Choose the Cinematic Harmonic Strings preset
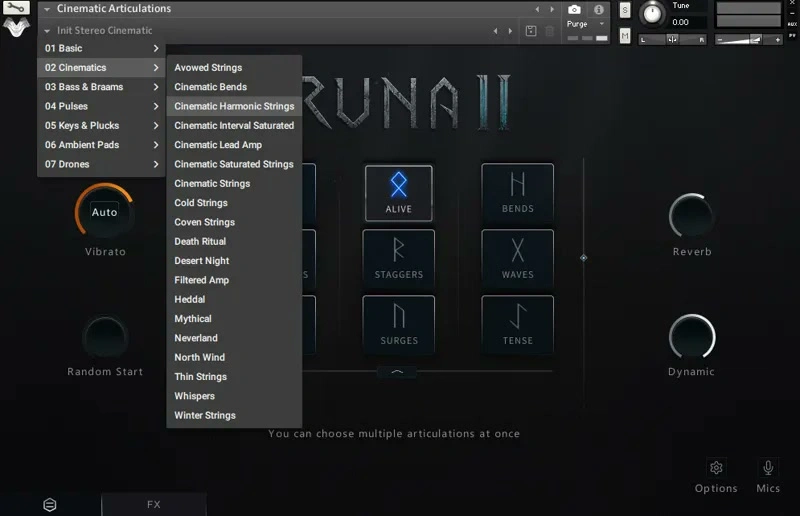 (234, 106)
